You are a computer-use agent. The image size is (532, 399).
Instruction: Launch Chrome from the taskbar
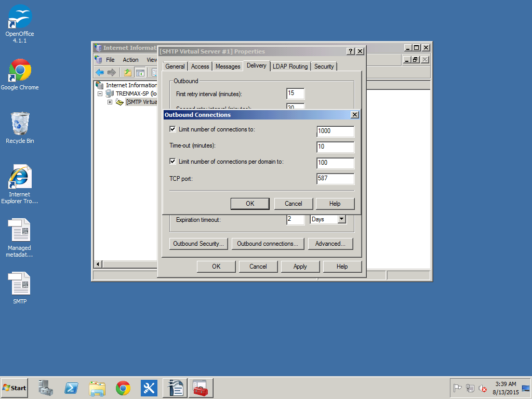click(x=123, y=388)
